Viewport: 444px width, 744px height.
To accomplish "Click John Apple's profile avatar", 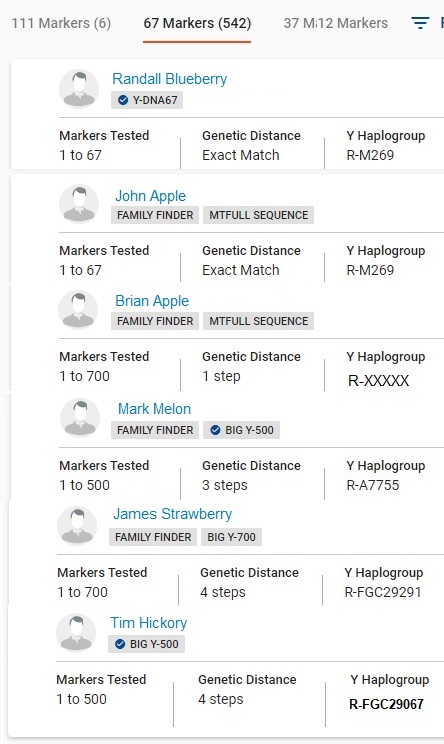I will 79,204.
